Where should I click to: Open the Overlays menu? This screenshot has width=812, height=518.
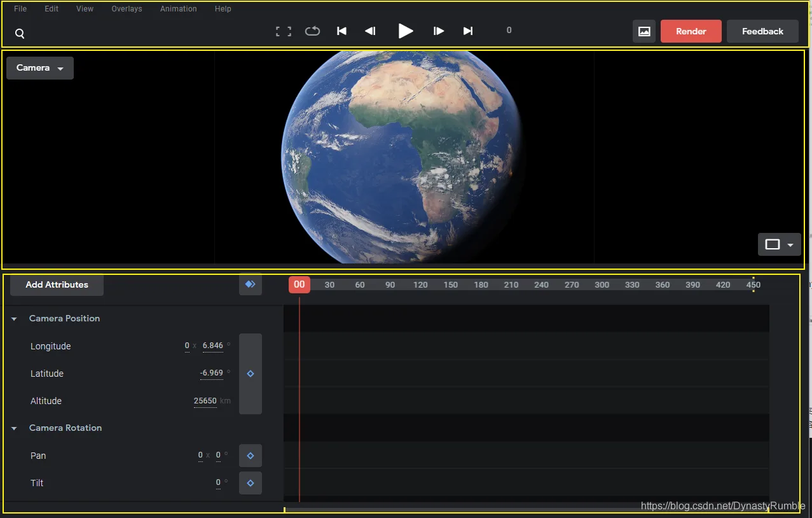[127, 9]
